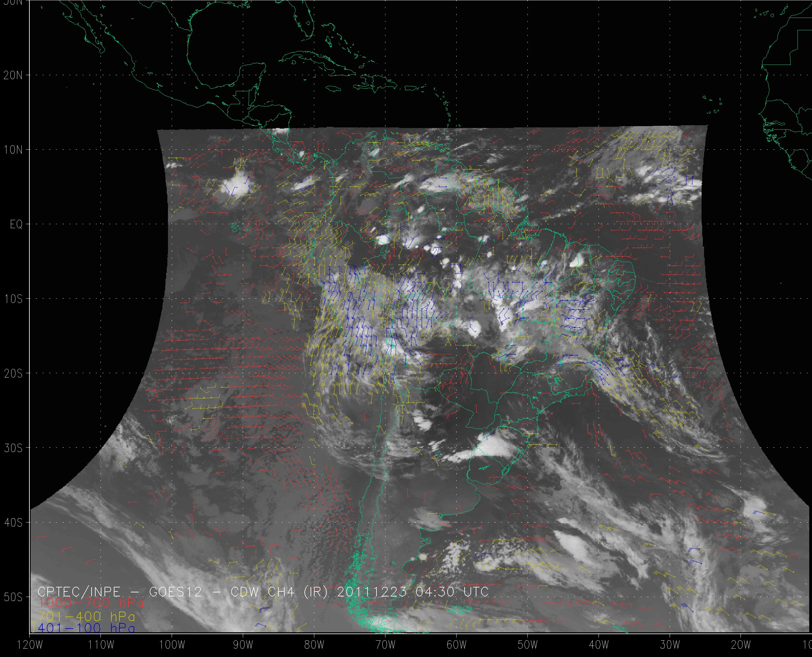Screen dimensions: 812x657
Task: Click the CPTEC/INPE title text
Action: click(79, 592)
